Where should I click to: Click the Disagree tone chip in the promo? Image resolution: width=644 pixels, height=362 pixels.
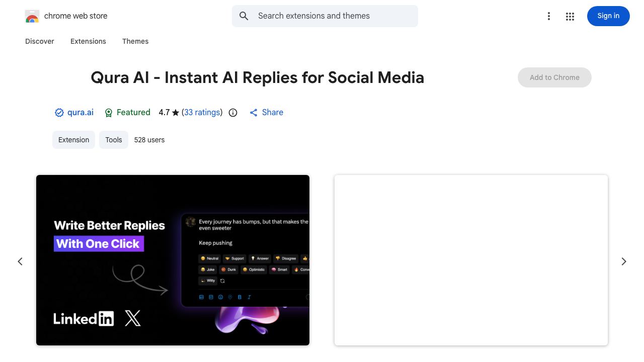[x=285, y=258]
